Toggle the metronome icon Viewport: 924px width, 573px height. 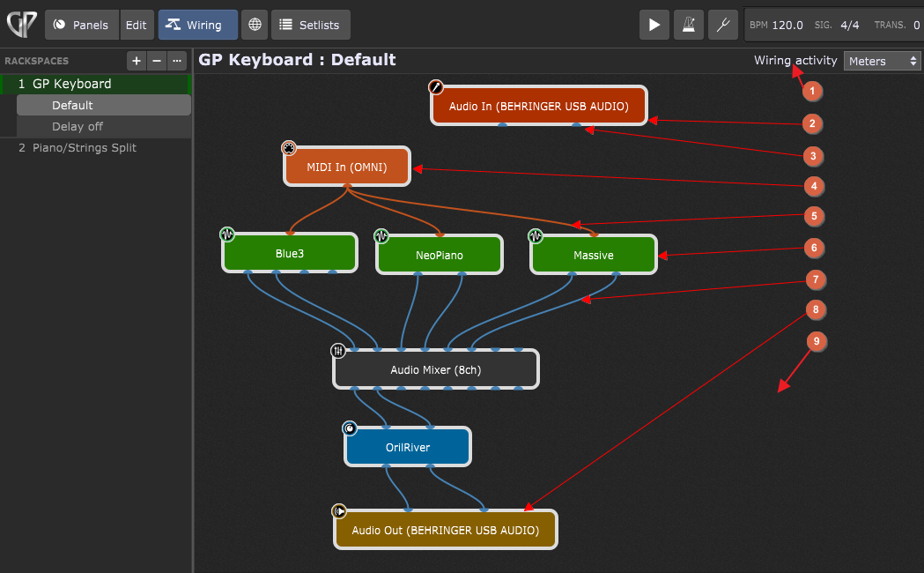pyautogui.click(x=688, y=25)
